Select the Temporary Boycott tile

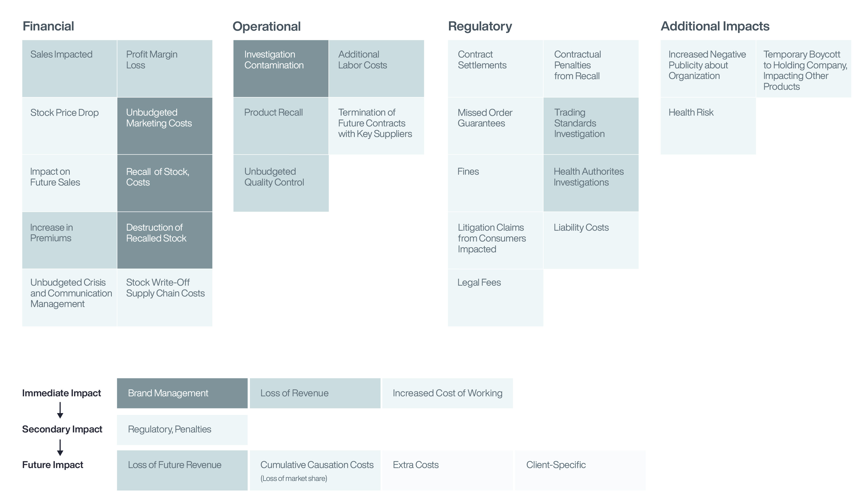coord(803,69)
